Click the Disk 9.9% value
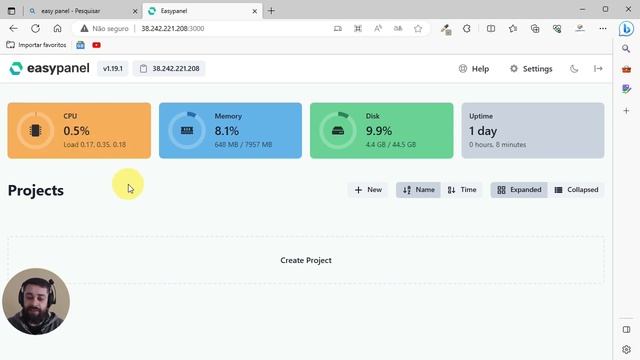Image resolution: width=640 pixels, height=360 pixels. coord(379,131)
